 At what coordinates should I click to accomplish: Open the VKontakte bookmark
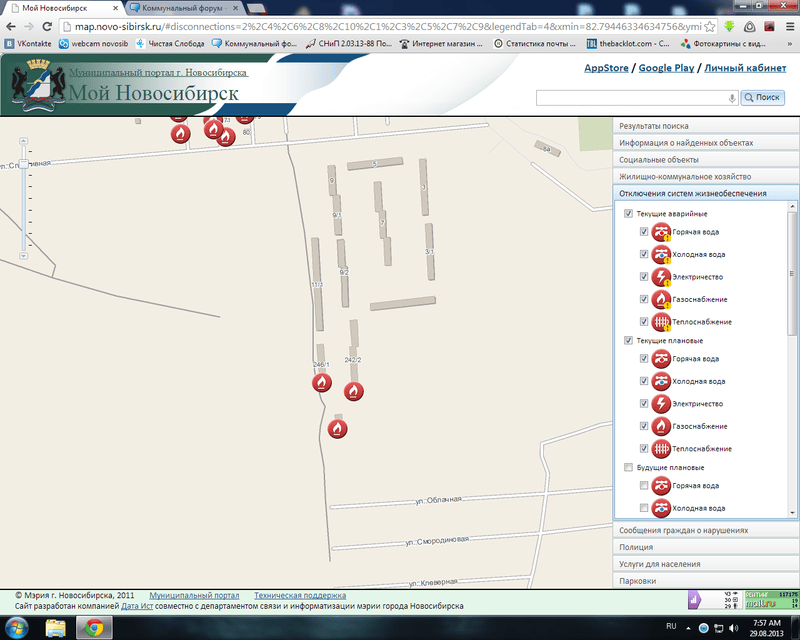coord(29,44)
